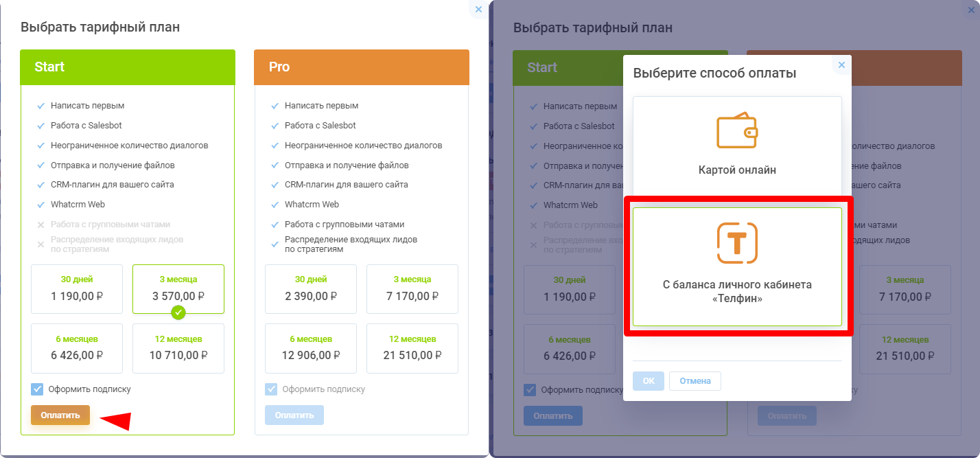The image size is (980, 458).
Task: Uncheck "Оформить подписку" above the orange Оплатить button
Action: point(37,389)
